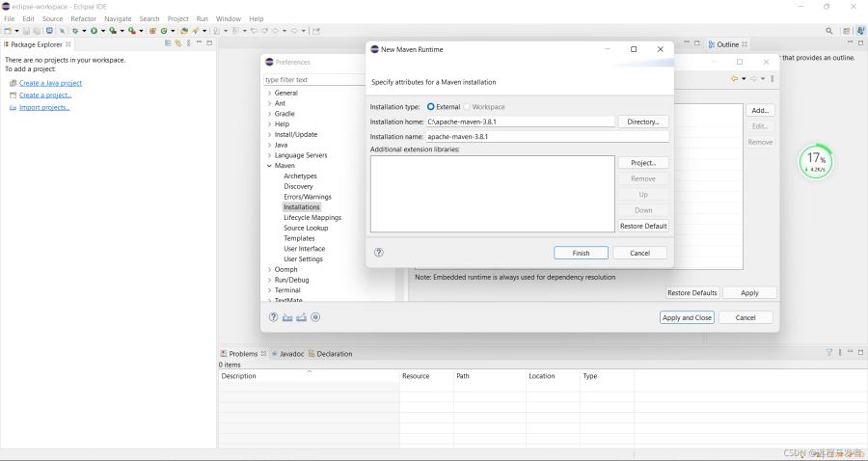Viewport: 868px width, 461px height.
Task: Expand the Run/Debug preferences node
Action: coord(270,280)
